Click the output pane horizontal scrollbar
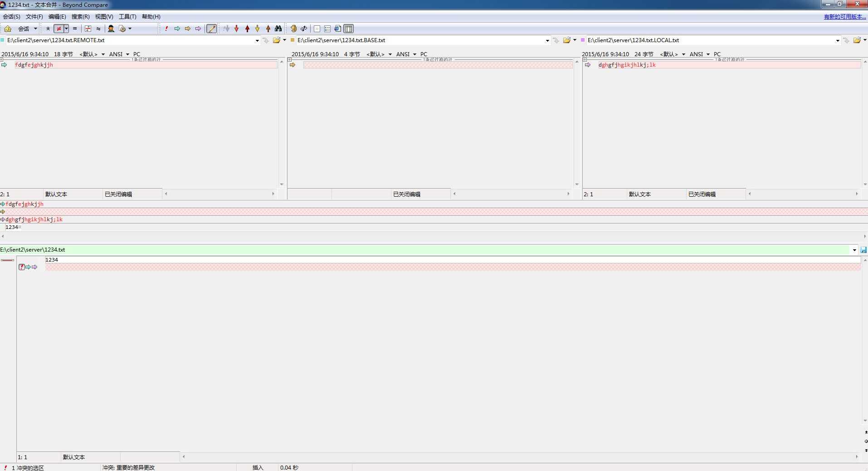This screenshot has width=868, height=471. (x=520, y=457)
